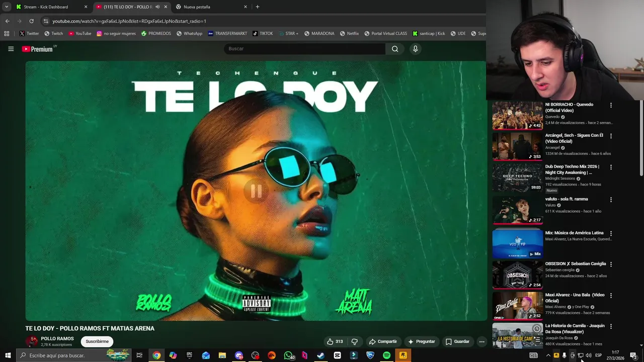
Task: Click the YouTube Buscar search field
Action: pyautogui.click(x=304, y=49)
